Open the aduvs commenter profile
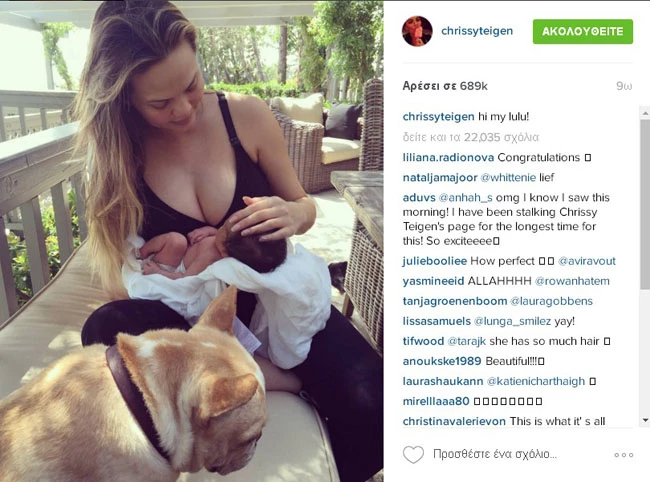Viewport: 650px width, 482px height. (x=419, y=198)
